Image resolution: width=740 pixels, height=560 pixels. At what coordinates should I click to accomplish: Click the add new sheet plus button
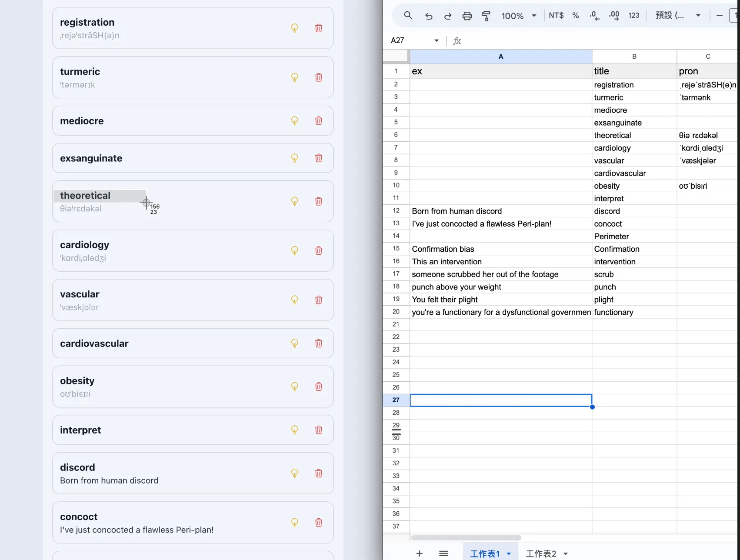[419, 553]
